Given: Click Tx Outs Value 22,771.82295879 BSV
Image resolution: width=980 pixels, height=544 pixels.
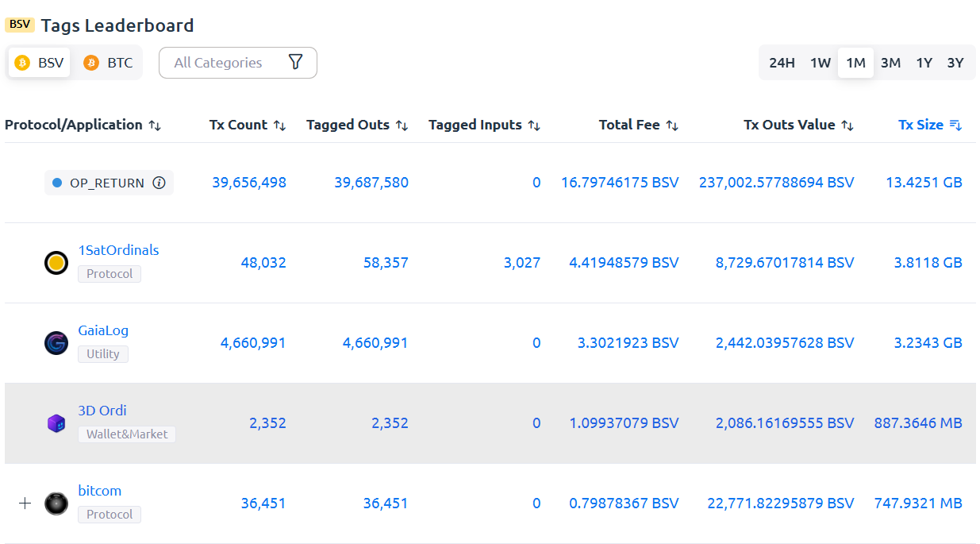Looking at the screenshot, I should click(781, 503).
